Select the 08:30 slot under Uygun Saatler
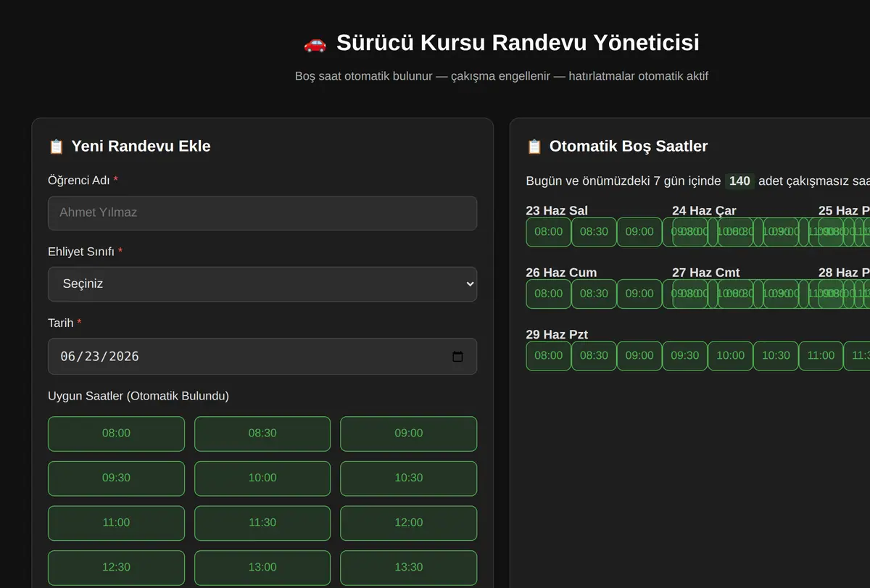Viewport: 870px width, 588px height. 262,434
